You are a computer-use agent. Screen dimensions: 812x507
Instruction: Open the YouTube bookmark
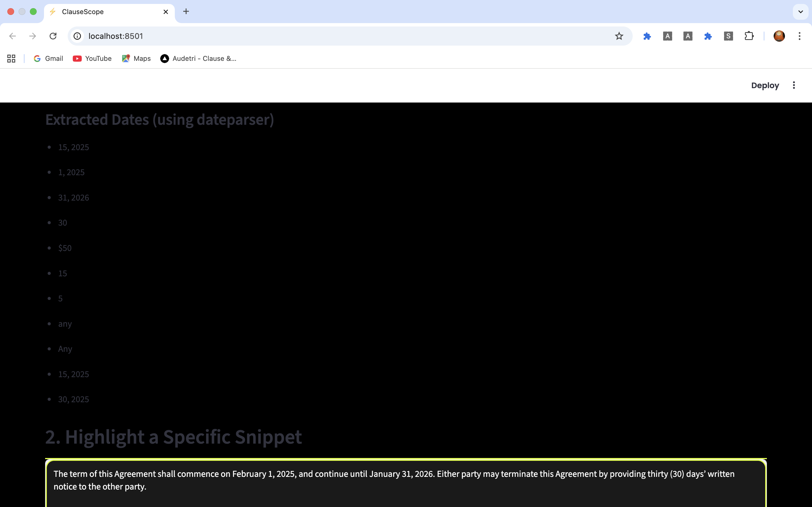92,59
